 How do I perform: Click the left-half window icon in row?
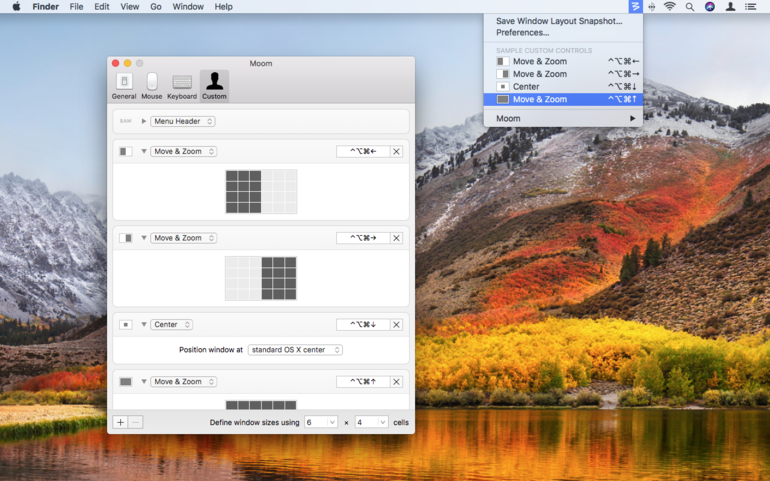point(126,151)
